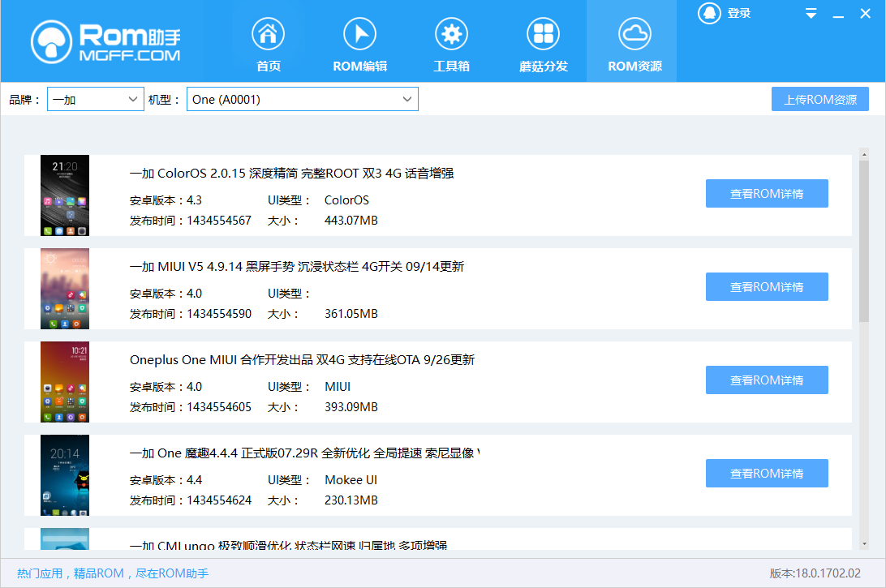Click the Mokee UI ROM screenshot thumbnail
This screenshot has width=886, height=588.
click(65, 475)
